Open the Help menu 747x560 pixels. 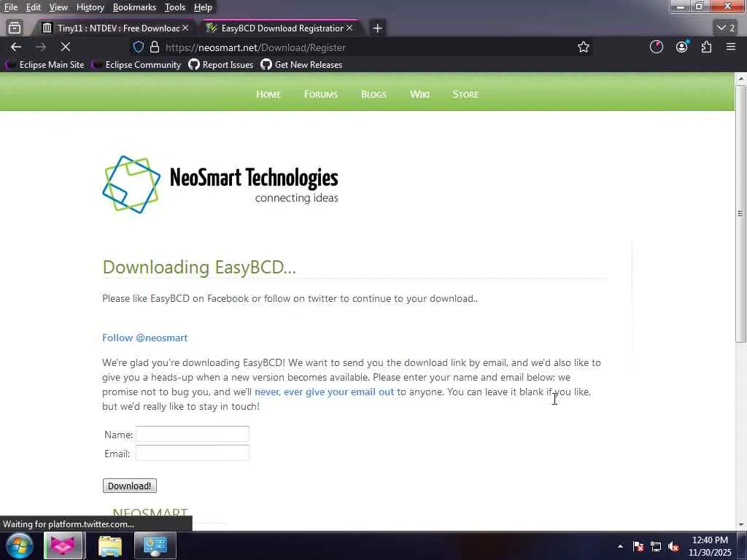(203, 7)
